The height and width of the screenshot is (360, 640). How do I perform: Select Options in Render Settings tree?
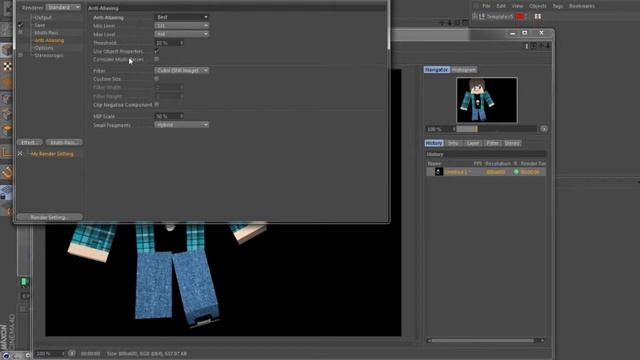tap(44, 48)
